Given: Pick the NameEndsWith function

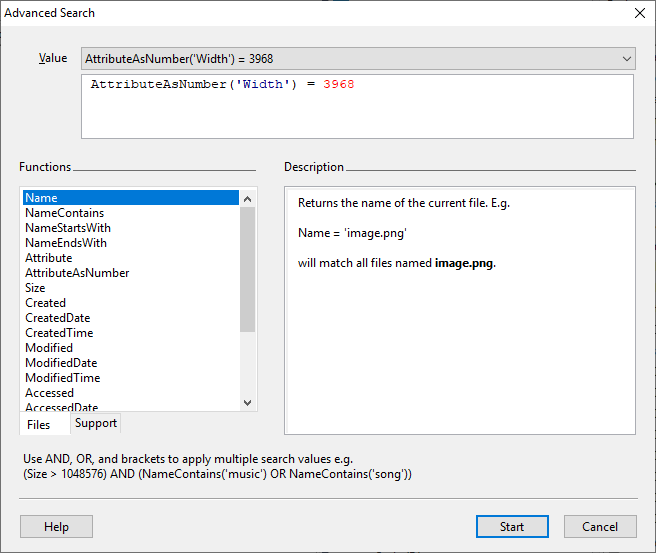Looking at the screenshot, I should tap(66, 243).
